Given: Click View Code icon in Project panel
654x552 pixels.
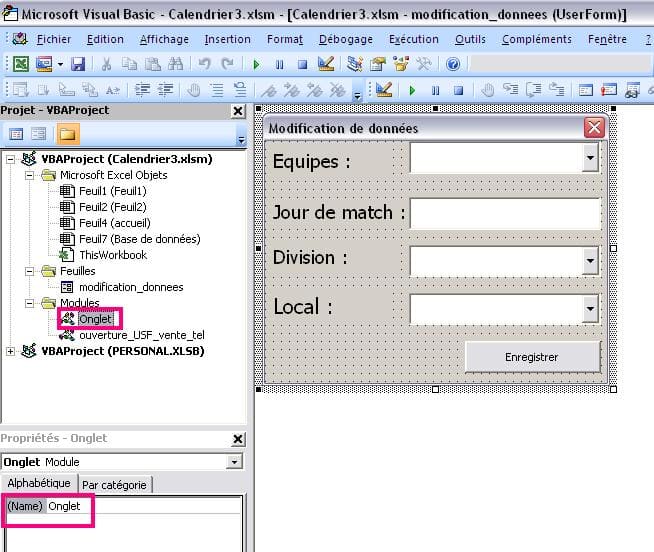Looking at the screenshot, I should tap(16, 134).
